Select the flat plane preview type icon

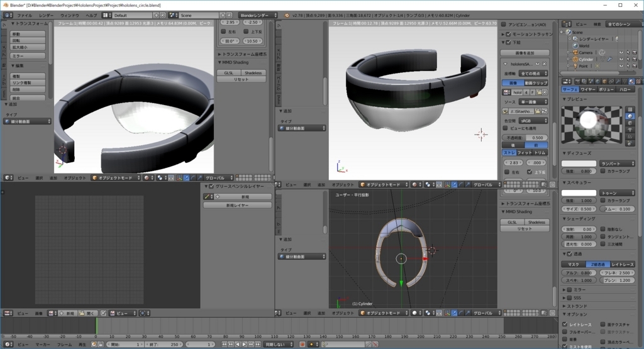point(630,109)
